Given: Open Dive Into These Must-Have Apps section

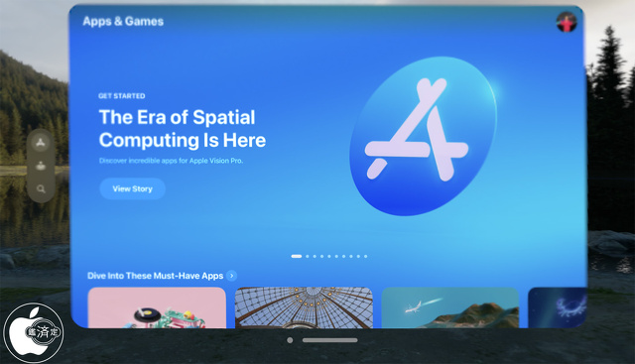Looking at the screenshot, I should click(x=155, y=276).
